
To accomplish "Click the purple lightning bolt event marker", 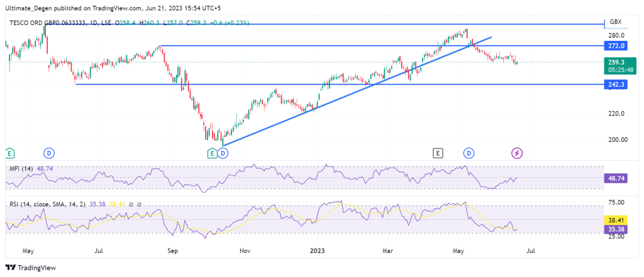I will 517,153.
